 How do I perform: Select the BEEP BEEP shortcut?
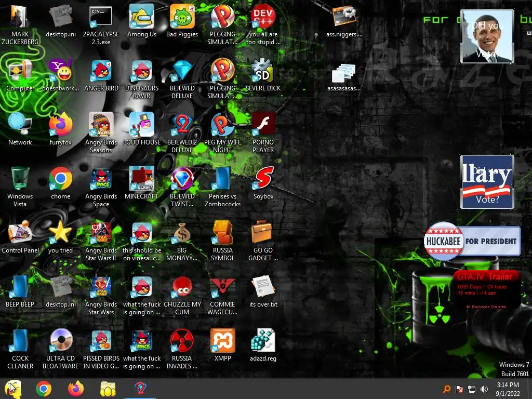point(20,291)
